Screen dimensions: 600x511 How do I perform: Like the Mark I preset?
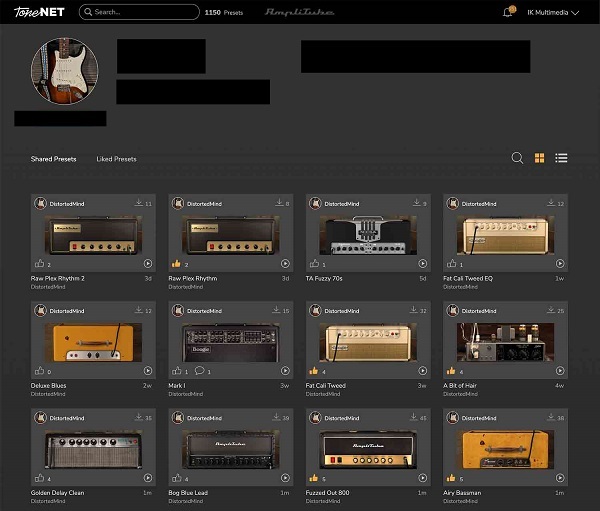[x=176, y=371]
